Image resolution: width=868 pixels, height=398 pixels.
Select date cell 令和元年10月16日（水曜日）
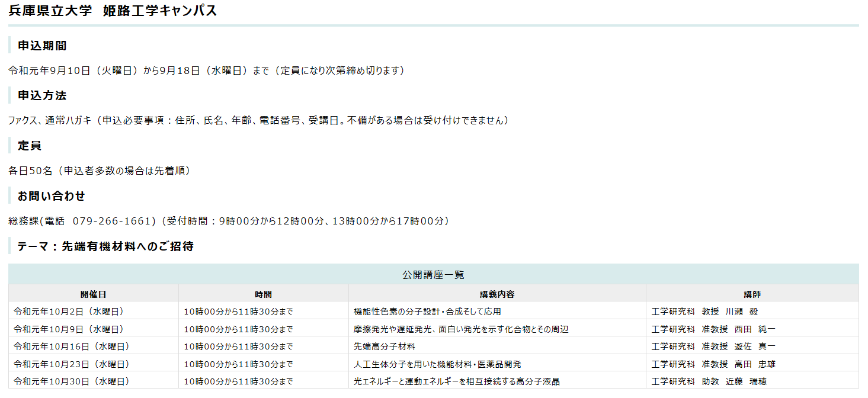[94, 346]
